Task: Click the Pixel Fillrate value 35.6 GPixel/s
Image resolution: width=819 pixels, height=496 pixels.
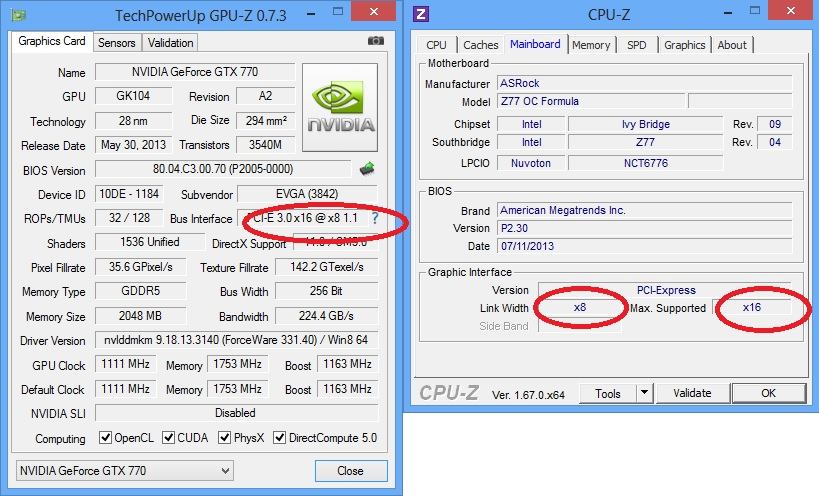Action: (x=141, y=267)
